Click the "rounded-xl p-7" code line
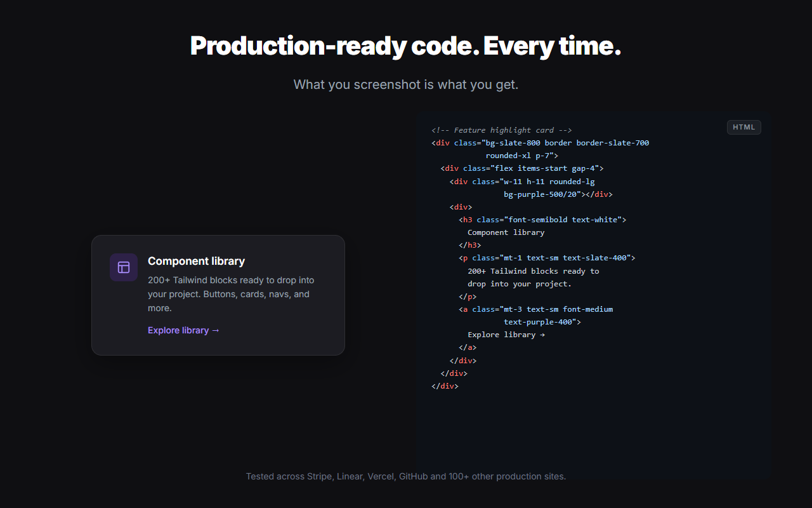Screen dimensions: 812x508 tap(522, 156)
